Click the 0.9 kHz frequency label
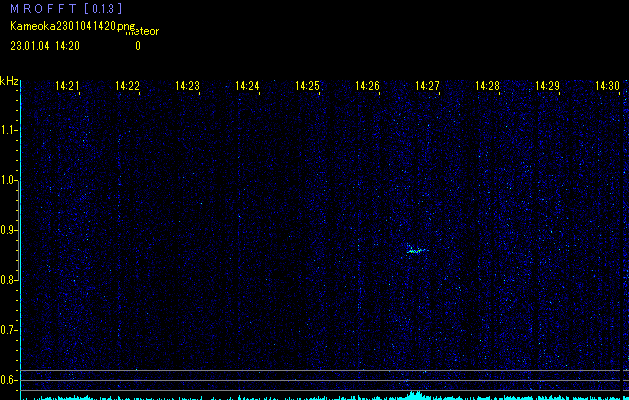This screenshot has width=629, height=400. pyautogui.click(x=8, y=230)
